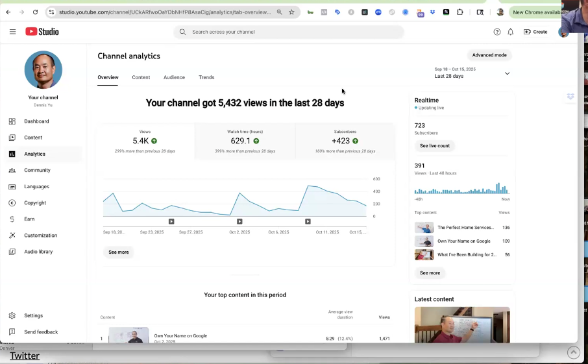
Task: Open The Perfect Home Services realtime video
Action: (462, 228)
